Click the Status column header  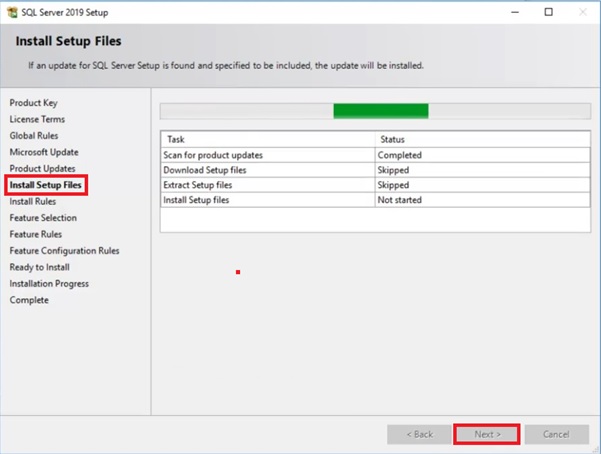click(483, 139)
